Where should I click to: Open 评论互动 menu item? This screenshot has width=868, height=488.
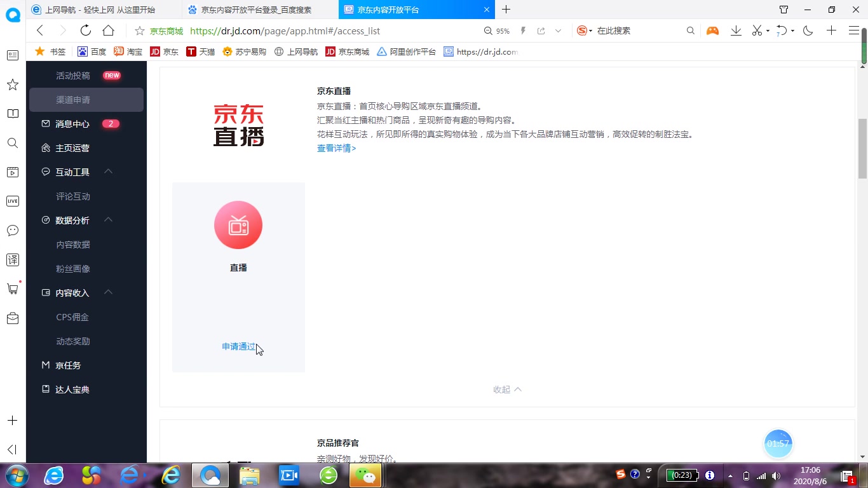click(x=73, y=196)
